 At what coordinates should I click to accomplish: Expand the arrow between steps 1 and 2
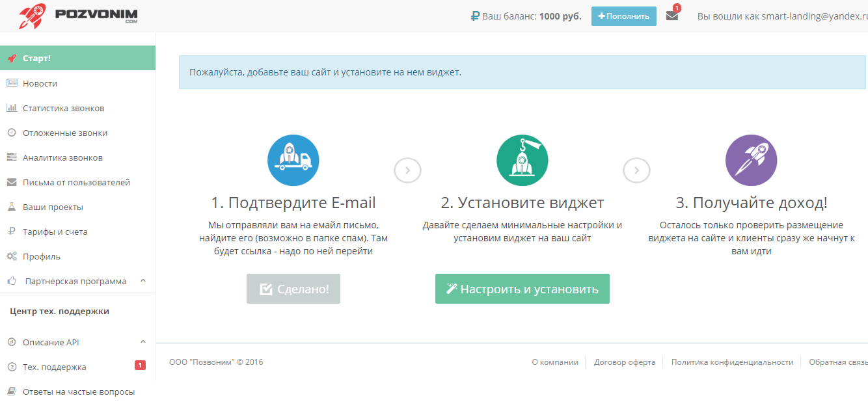408,170
